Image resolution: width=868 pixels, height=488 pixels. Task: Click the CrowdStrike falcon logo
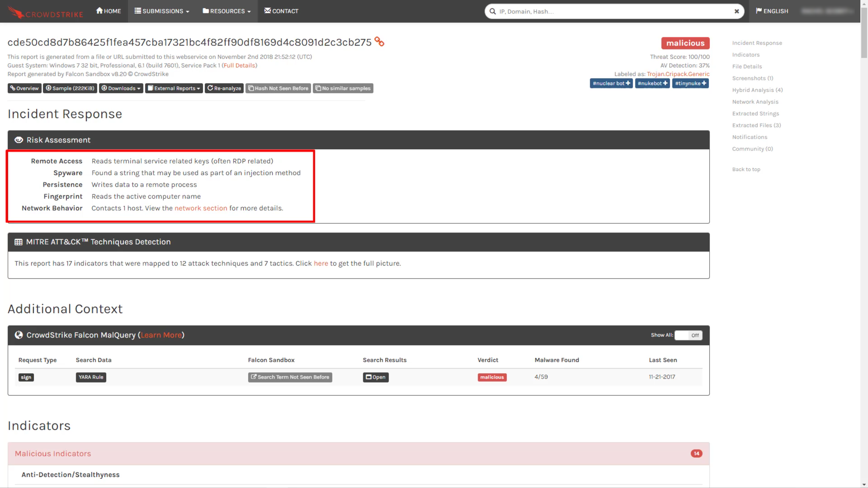45,12
